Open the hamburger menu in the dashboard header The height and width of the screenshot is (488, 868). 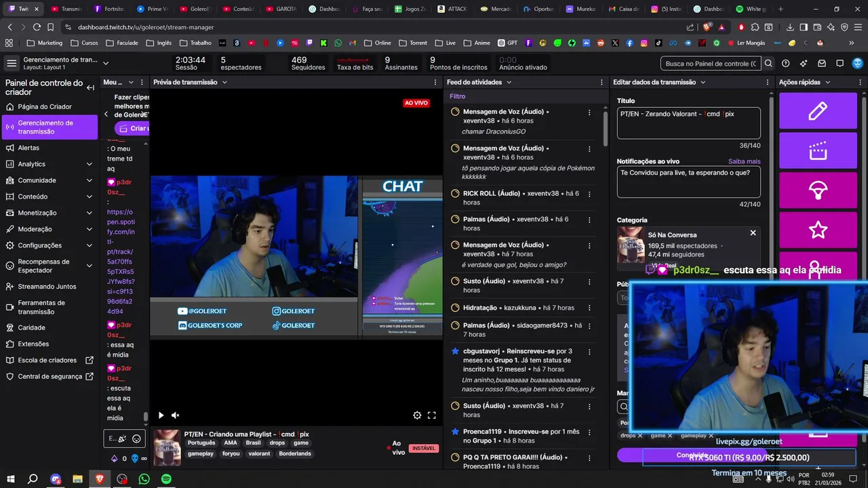click(x=12, y=63)
